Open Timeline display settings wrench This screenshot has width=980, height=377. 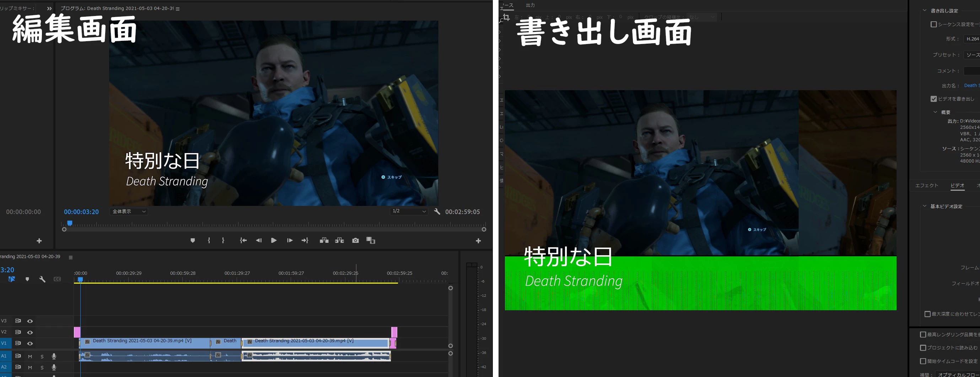pyautogui.click(x=42, y=279)
